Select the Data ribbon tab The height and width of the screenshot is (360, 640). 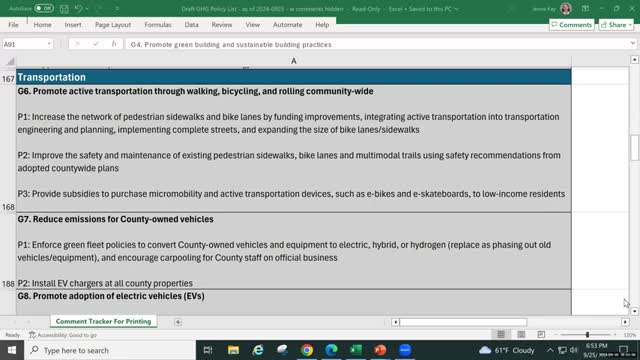point(191,25)
